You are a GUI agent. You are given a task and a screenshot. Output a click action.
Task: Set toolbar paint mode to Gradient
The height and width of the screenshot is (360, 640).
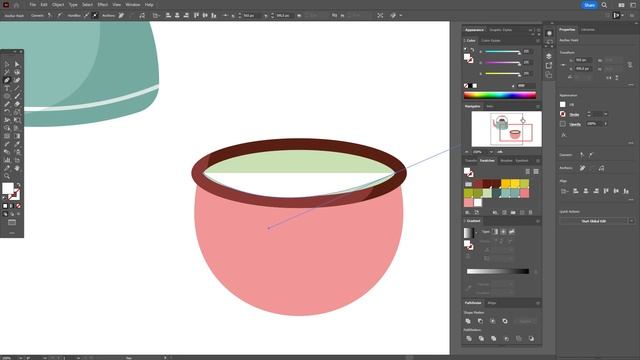11,206
